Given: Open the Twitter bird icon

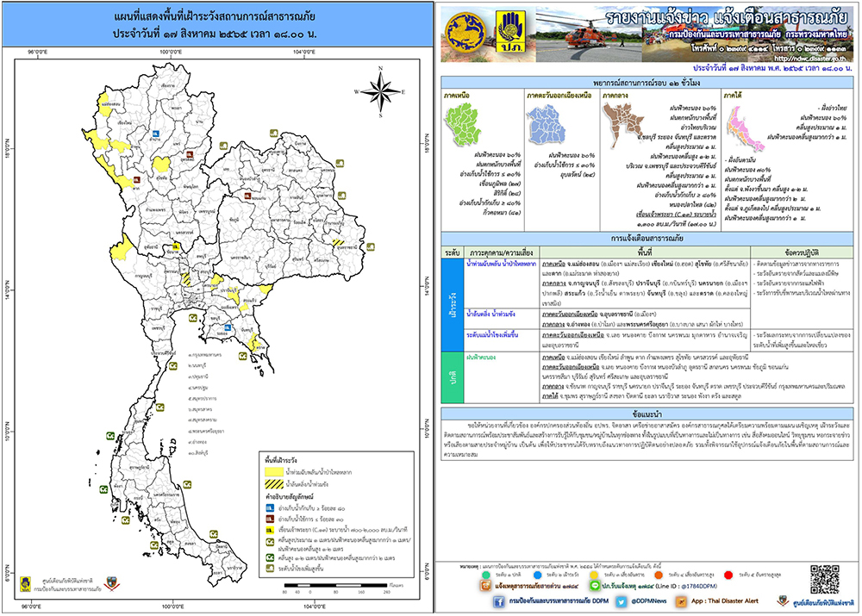Looking at the screenshot, I should 622,601.
